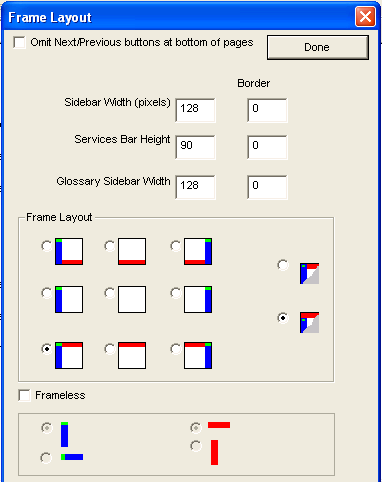382x482 pixels.
Task: Select layout icon with top red bar only
Action: coord(132,355)
